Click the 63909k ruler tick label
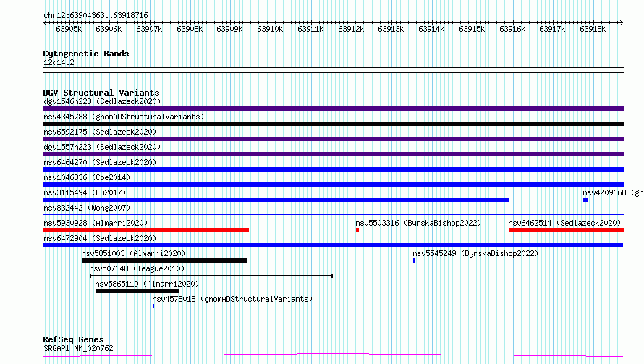 click(x=229, y=29)
